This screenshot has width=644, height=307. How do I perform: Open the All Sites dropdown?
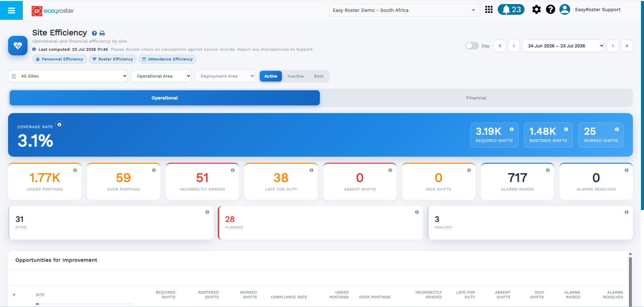(68, 76)
